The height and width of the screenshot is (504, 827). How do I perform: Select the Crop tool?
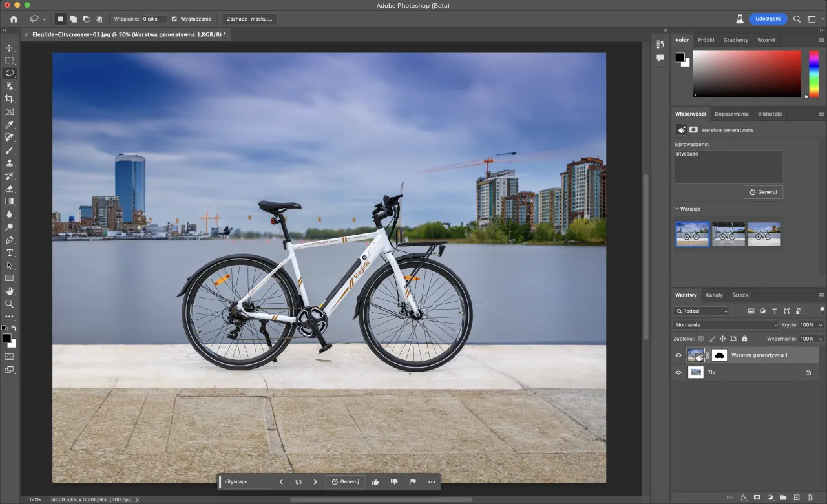point(10,99)
